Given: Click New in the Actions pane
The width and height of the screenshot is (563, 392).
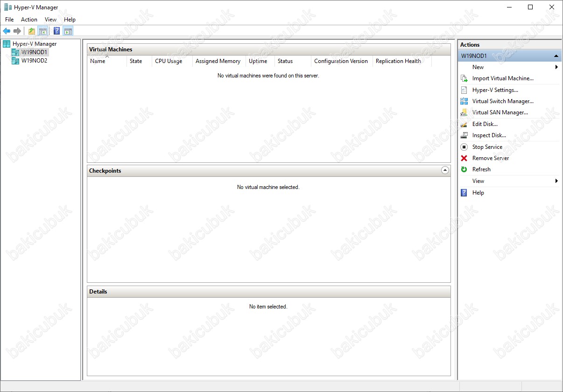Looking at the screenshot, I should tap(478, 67).
